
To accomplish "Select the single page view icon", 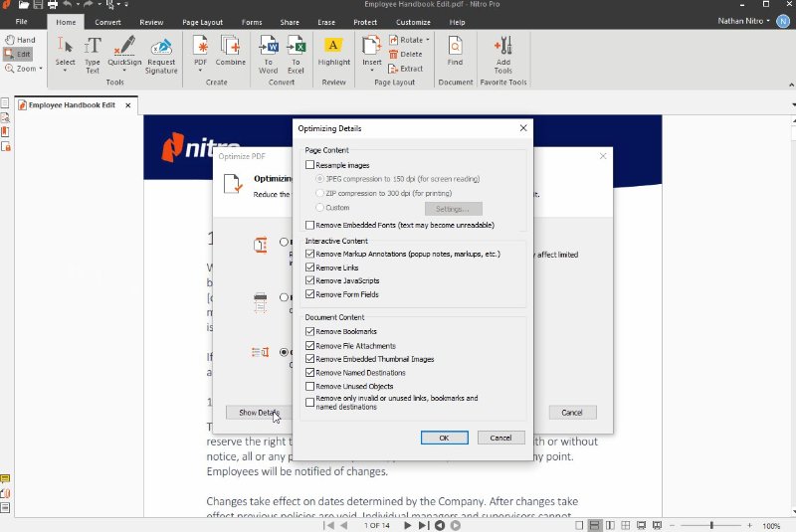I will [x=579, y=525].
